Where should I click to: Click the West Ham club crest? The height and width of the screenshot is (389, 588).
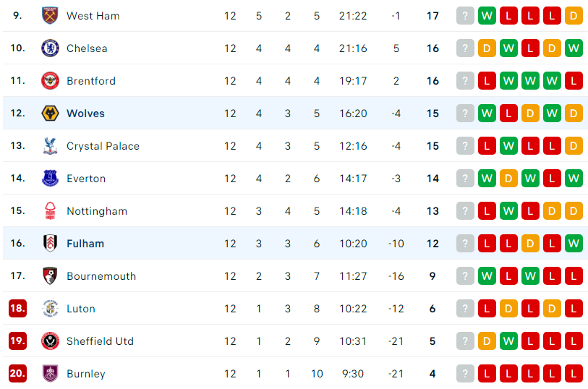coord(50,16)
